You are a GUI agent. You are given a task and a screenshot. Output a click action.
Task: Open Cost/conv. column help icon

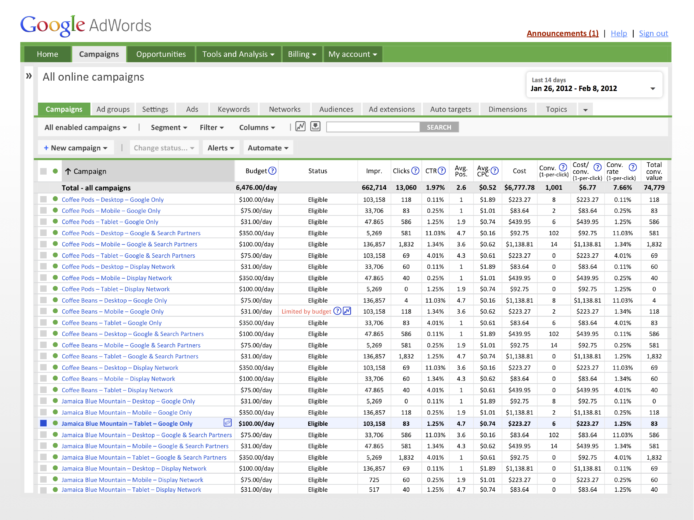[x=598, y=167]
